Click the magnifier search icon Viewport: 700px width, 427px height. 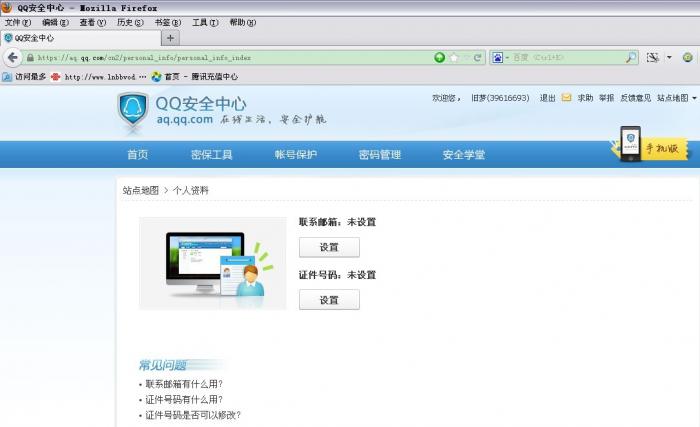[x=631, y=57]
